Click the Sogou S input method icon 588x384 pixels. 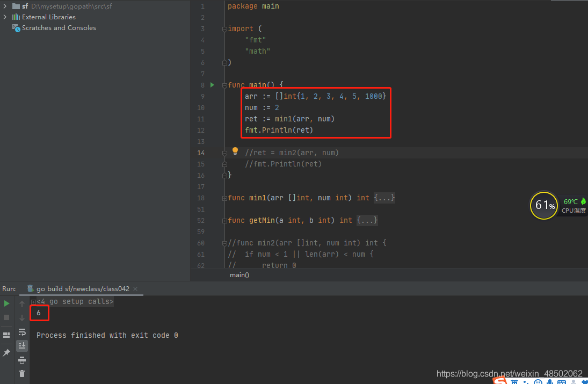point(500,381)
